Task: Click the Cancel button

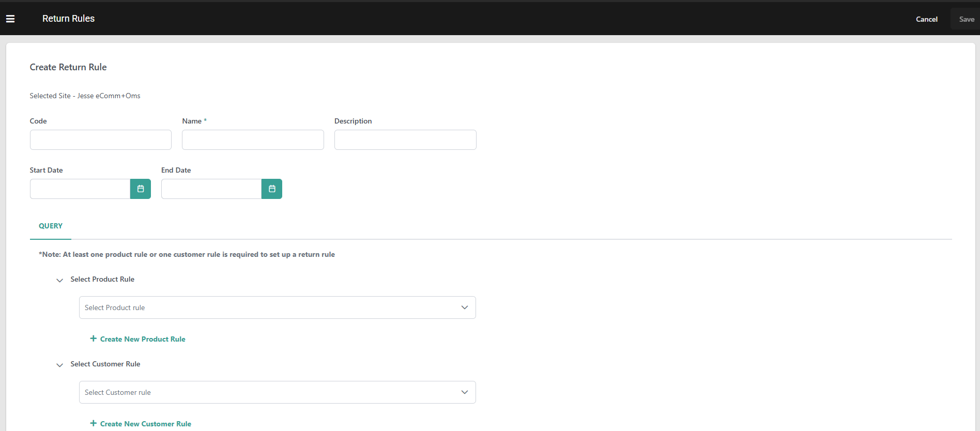Action: click(x=927, y=19)
